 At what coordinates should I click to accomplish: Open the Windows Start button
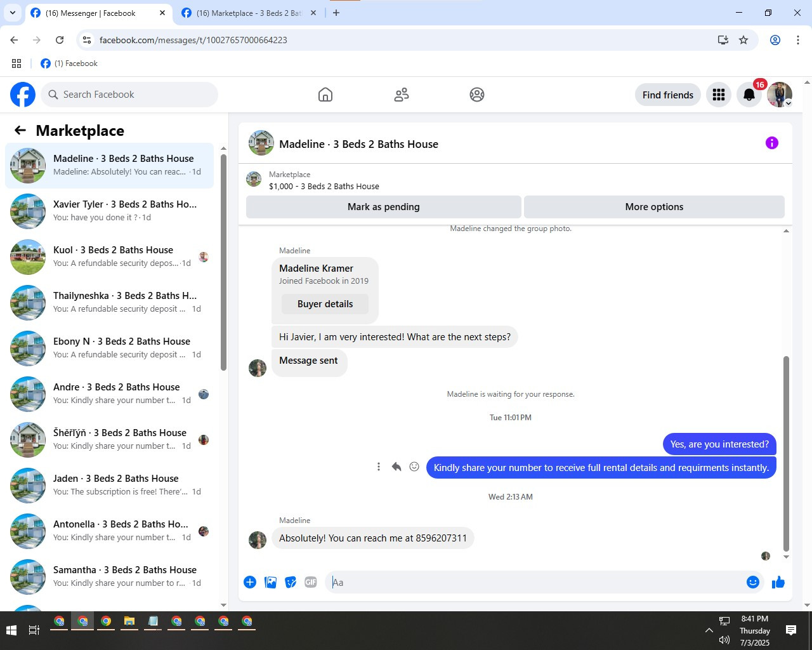[11, 630]
